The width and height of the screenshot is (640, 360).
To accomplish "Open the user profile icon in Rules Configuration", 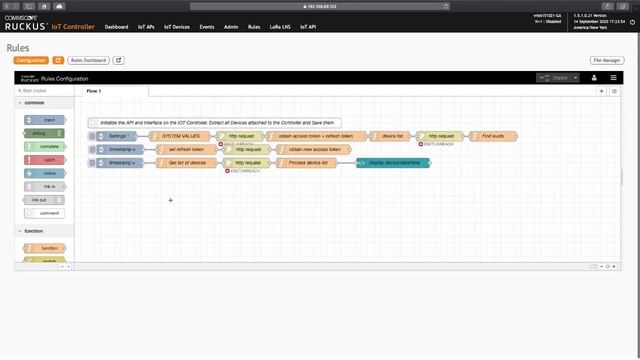I will (594, 78).
